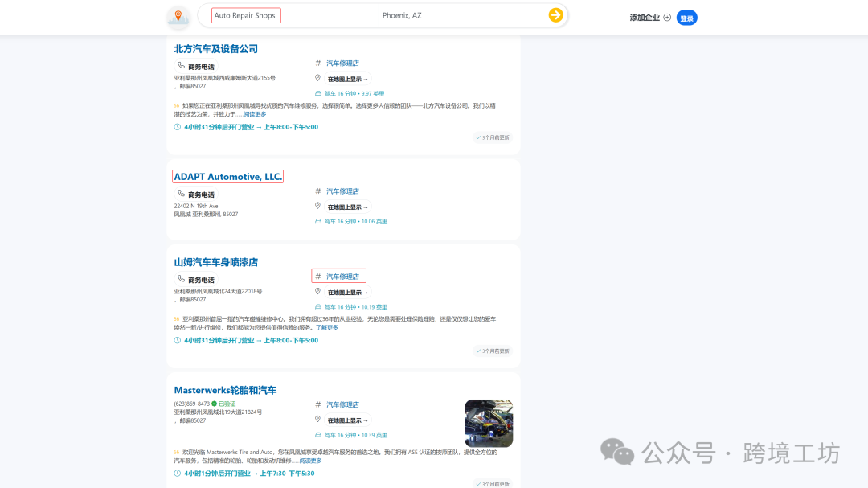Click the Masterworks garage photo thumbnail
The height and width of the screenshot is (488, 868).
point(488,423)
